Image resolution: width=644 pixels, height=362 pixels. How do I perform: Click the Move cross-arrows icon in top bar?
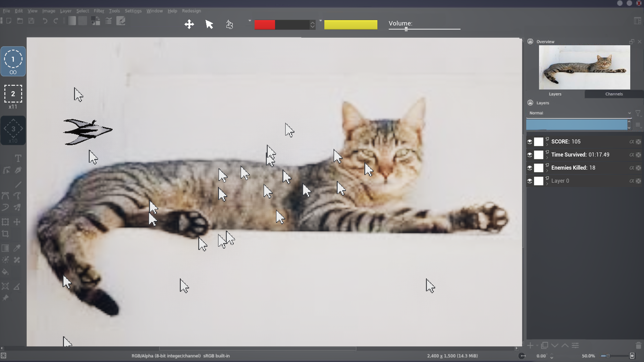click(189, 24)
